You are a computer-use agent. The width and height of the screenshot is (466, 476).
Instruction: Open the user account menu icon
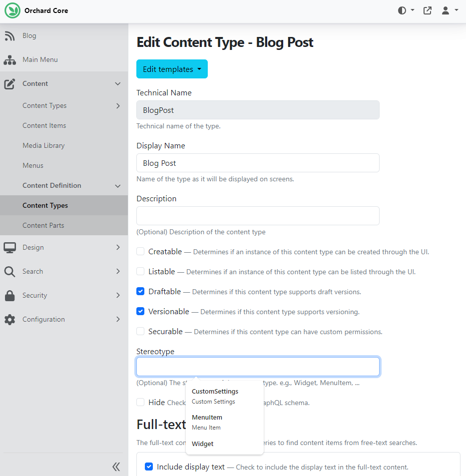click(x=446, y=10)
